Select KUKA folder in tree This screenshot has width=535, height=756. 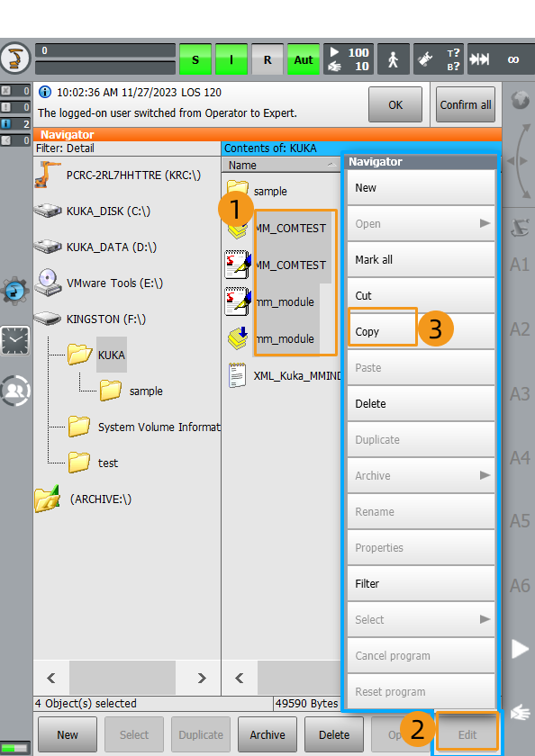pos(97,355)
